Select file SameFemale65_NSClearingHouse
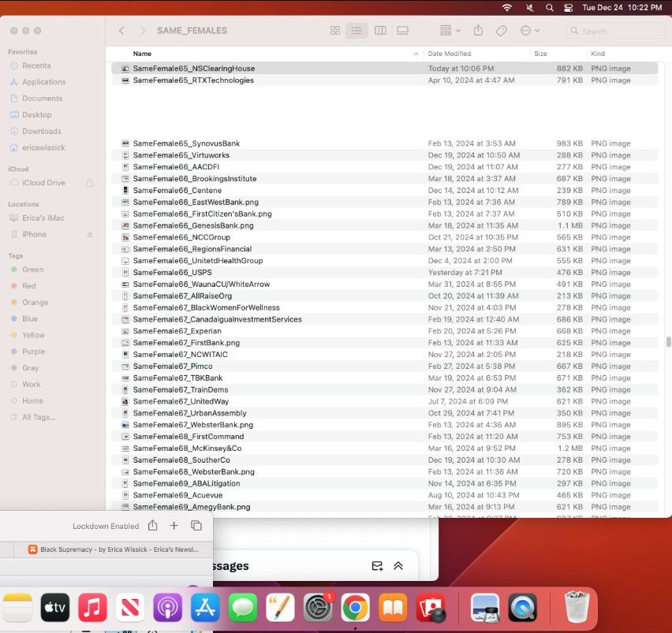 pos(384,69)
